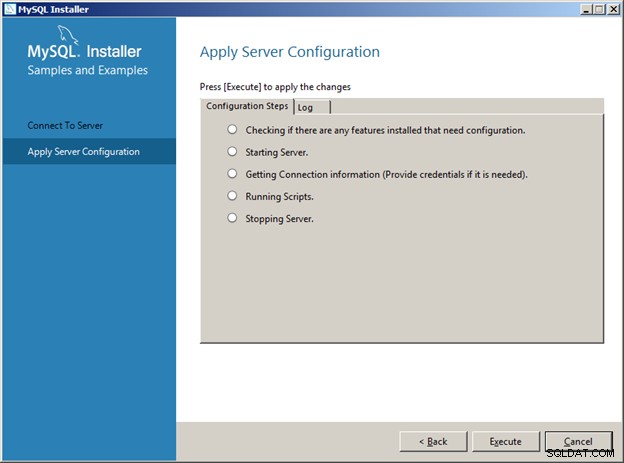Screen dimensions: 624x463
Task: Click the Execute button
Action: click(505, 442)
